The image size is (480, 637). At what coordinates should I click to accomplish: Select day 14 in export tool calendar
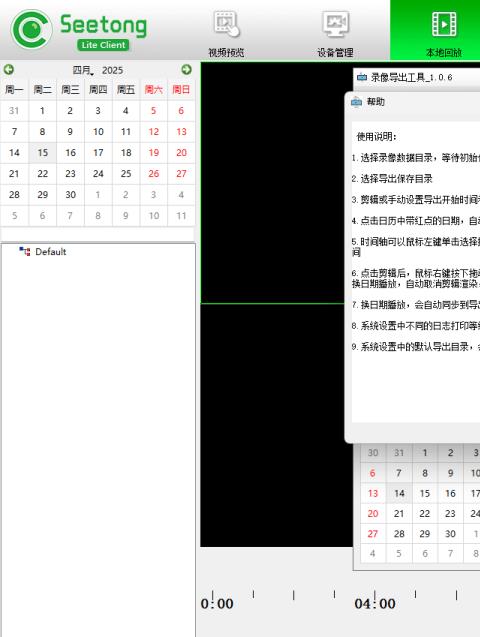399,493
